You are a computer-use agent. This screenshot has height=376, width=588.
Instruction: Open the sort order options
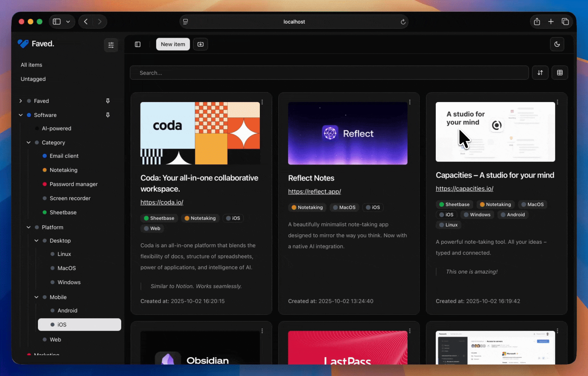(540, 73)
